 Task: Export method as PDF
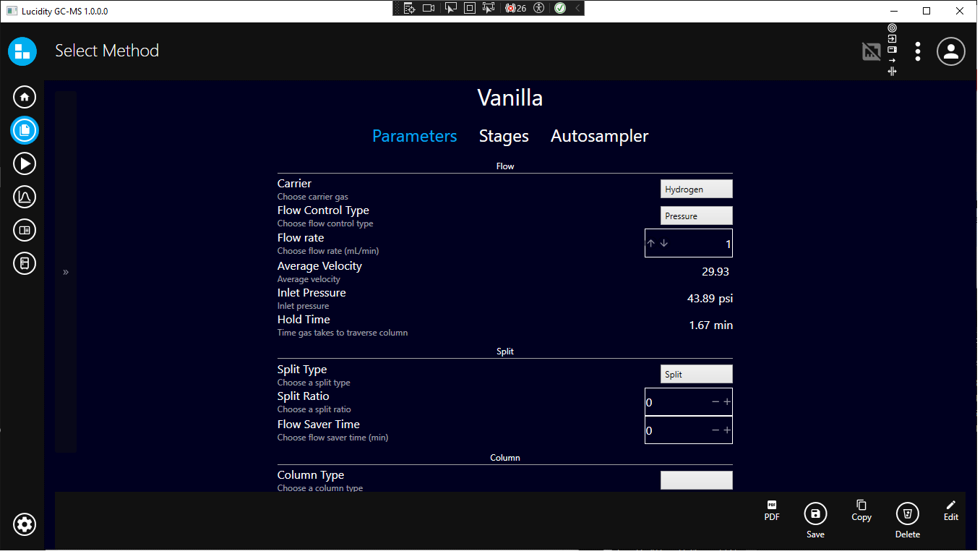(772, 511)
